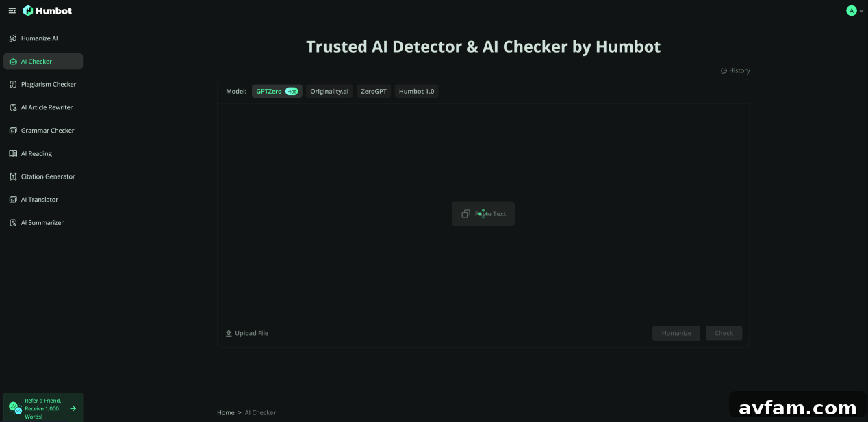868x422 pixels.
Task: Click the AI Reading book icon
Action: (13, 154)
